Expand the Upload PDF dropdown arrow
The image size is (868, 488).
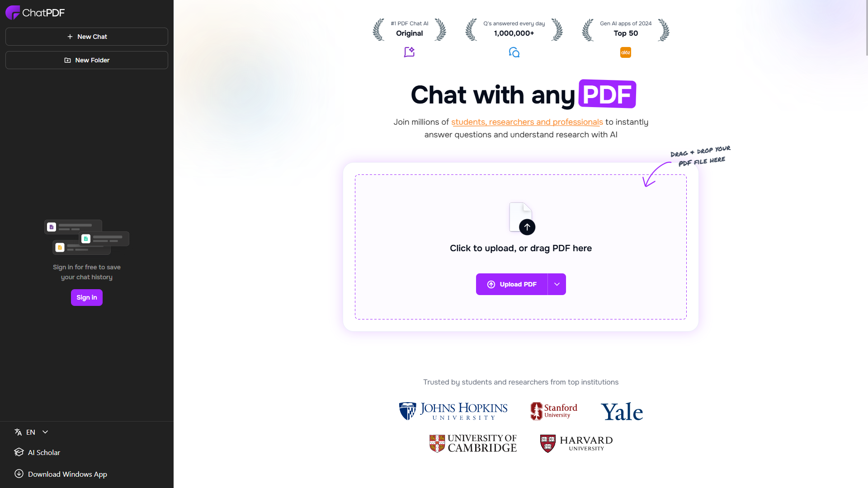(557, 284)
